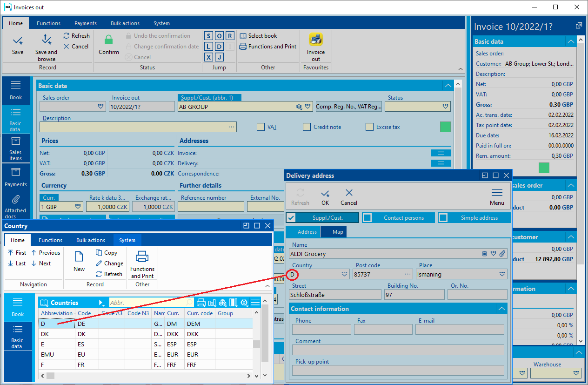Click green status square beside Excise tax

[x=445, y=127]
